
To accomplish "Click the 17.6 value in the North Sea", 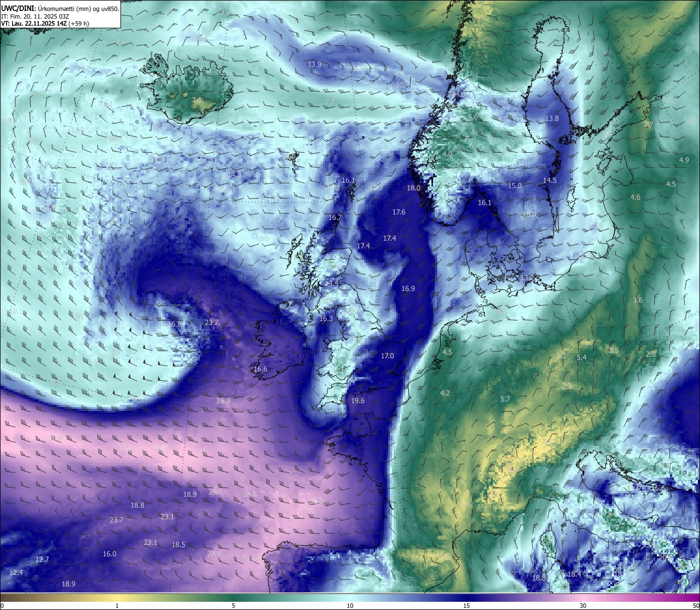I will [399, 212].
